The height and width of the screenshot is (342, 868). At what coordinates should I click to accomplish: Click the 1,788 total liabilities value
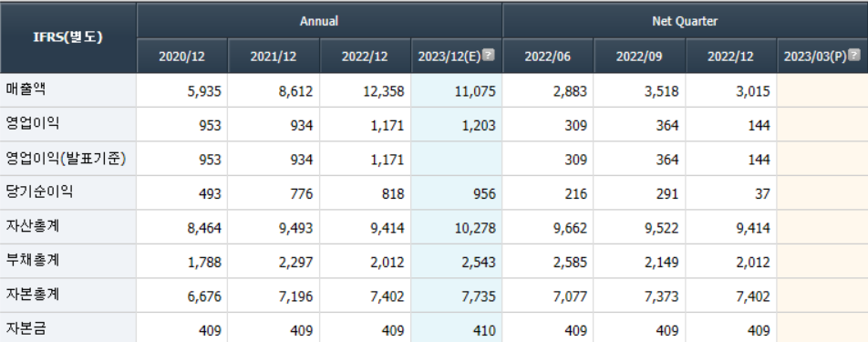(203, 263)
